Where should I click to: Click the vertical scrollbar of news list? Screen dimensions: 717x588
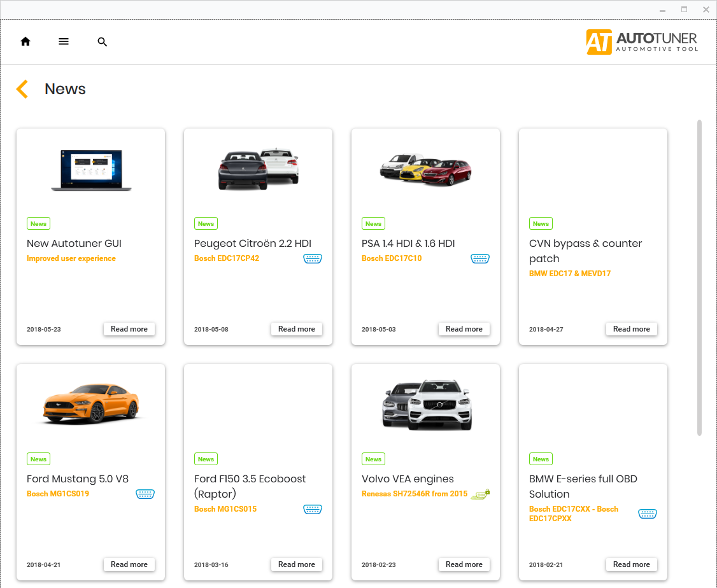pos(699,277)
